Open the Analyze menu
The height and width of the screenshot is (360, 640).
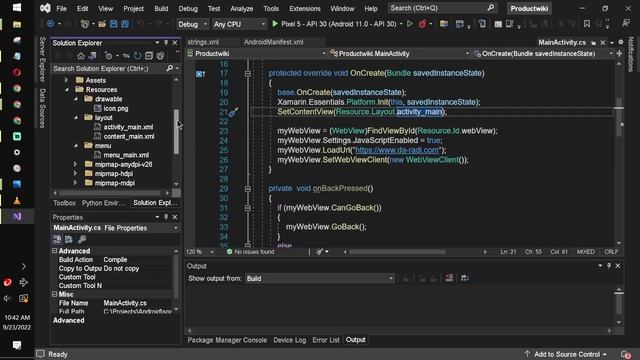[x=242, y=9]
